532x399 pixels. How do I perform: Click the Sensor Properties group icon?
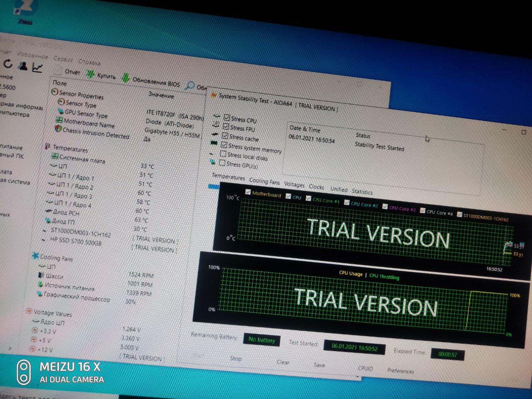click(54, 92)
